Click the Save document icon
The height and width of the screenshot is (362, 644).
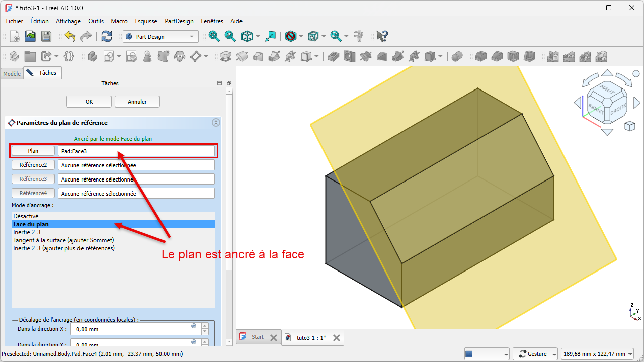pos(46,36)
